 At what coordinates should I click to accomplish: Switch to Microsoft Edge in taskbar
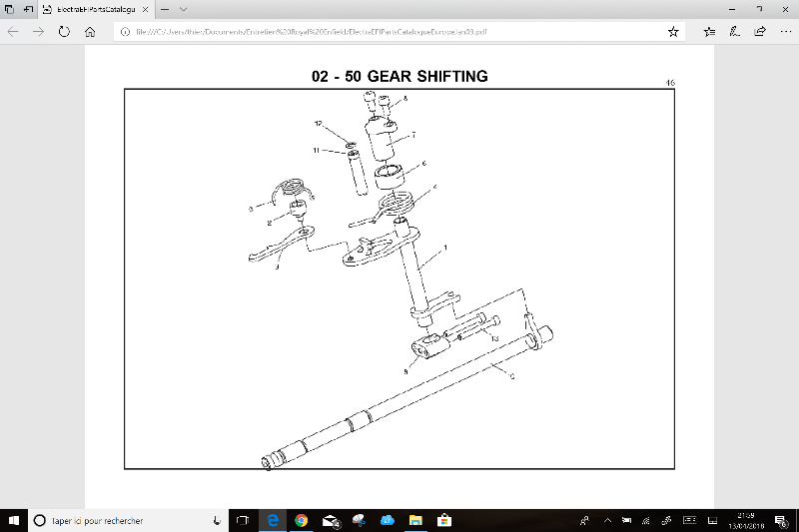(273, 520)
